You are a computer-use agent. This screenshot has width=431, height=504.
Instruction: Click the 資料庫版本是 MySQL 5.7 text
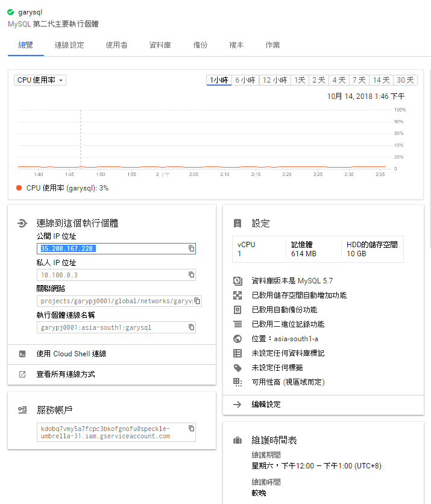point(292,281)
